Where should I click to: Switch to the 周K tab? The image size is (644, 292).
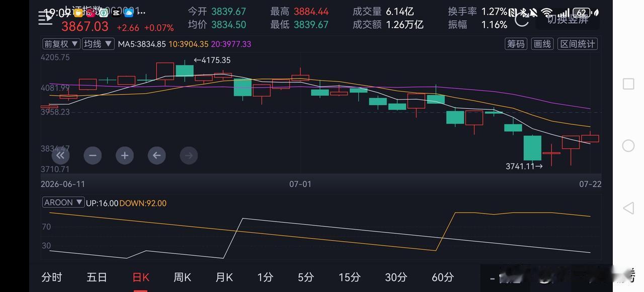coord(182,277)
